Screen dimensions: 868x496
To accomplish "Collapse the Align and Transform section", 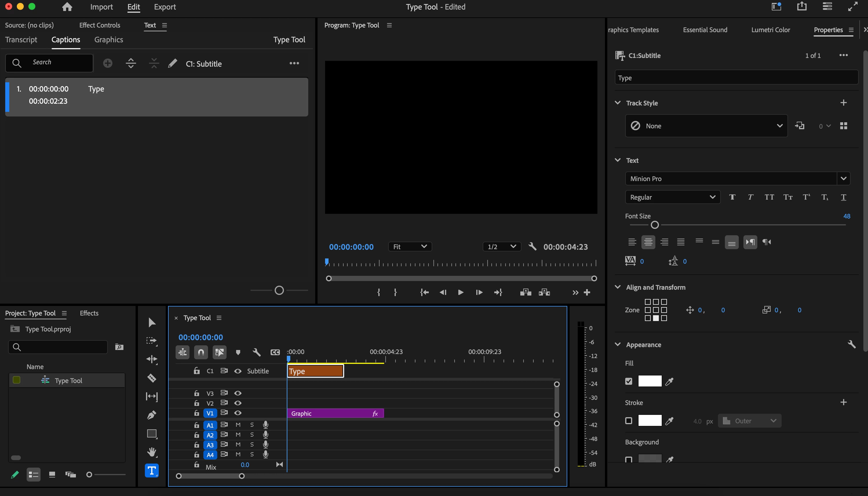I will click(618, 287).
